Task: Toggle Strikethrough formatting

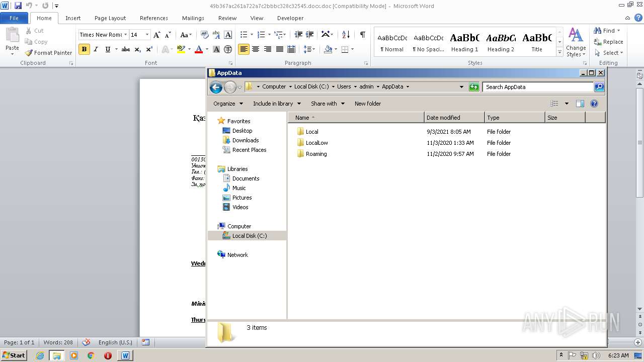Action: click(126, 49)
